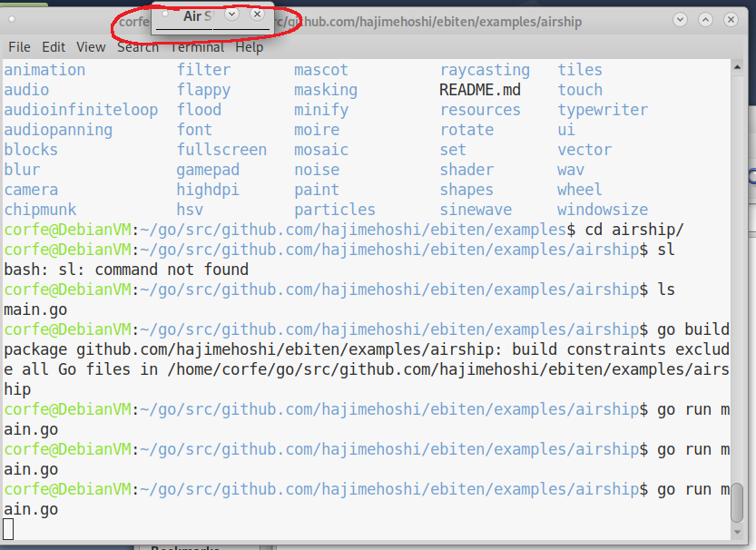Click the 'tiles' directory name

click(580, 70)
